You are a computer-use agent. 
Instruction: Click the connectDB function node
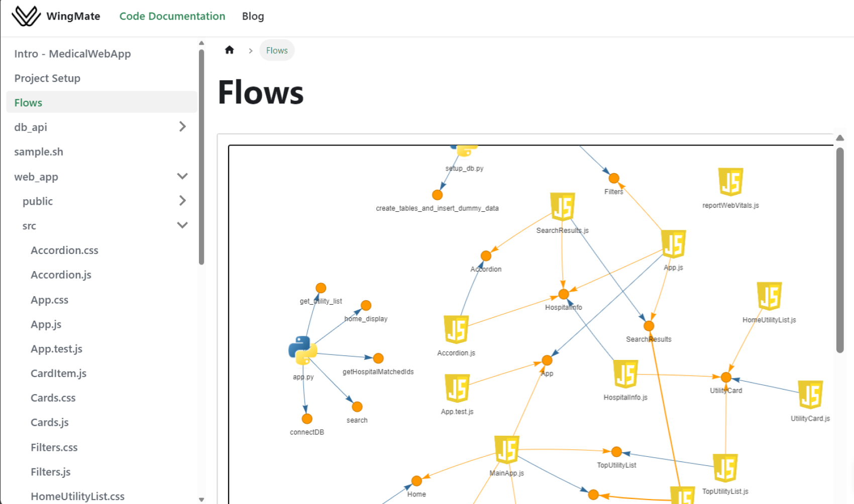pyautogui.click(x=307, y=419)
